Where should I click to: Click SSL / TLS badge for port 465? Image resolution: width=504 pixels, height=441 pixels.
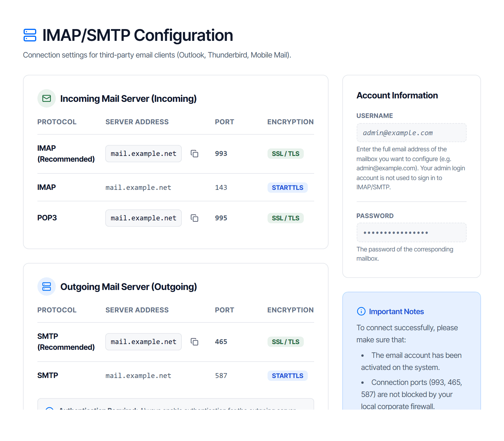point(286,342)
